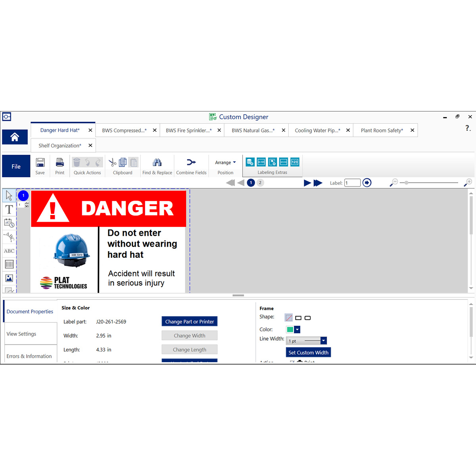Select the curved ABC text tool
Screen dimensions: 476x476
[9, 237]
